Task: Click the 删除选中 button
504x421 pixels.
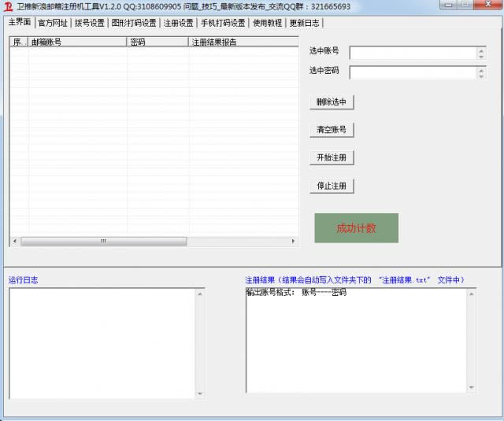Action: [332, 102]
